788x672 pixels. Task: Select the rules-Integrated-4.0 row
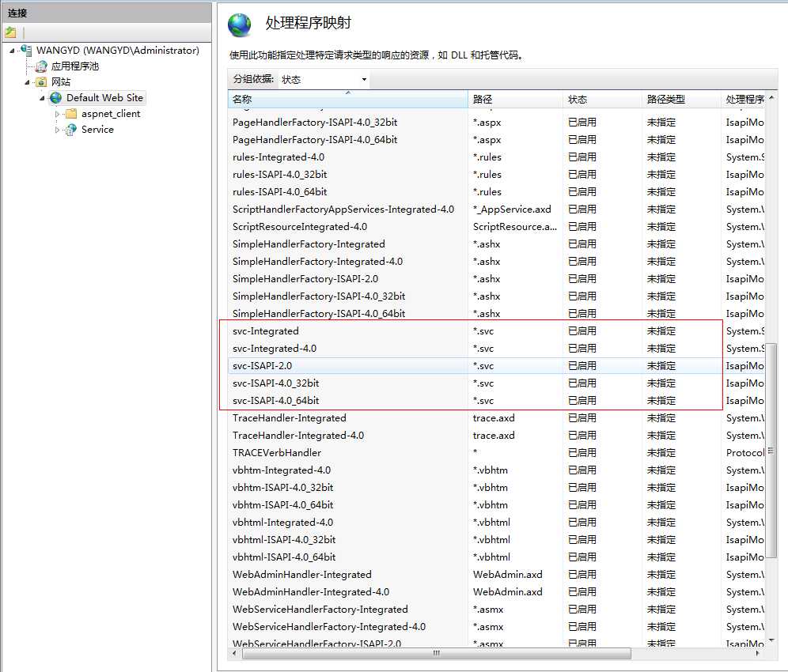coord(496,157)
